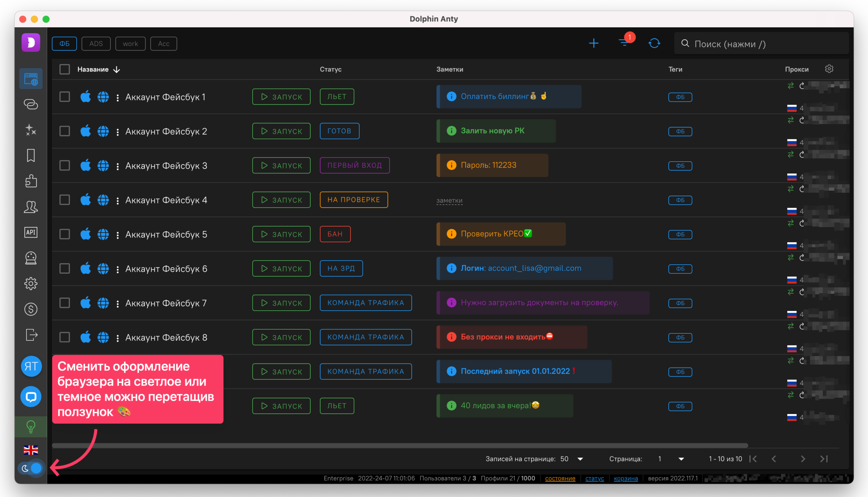Check the box for Аккаунт Фейсбук 4
The image size is (868, 497).
(x=64, y=200)
